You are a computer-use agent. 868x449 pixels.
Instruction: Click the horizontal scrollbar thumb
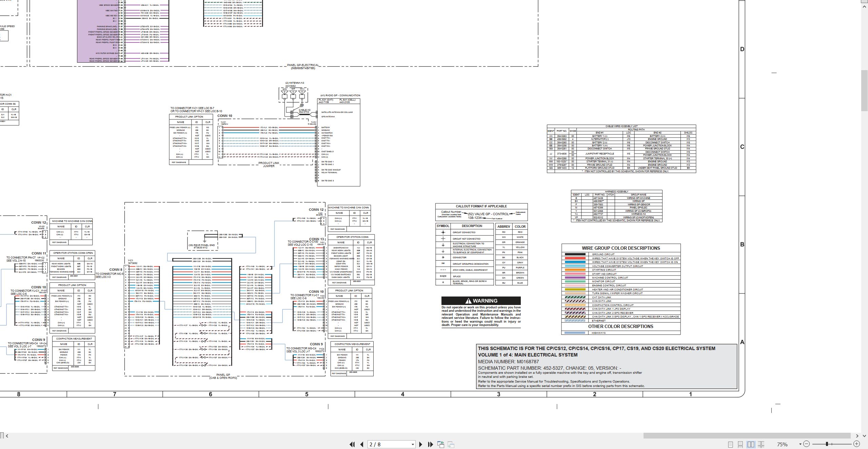click(x=747, y=436)
